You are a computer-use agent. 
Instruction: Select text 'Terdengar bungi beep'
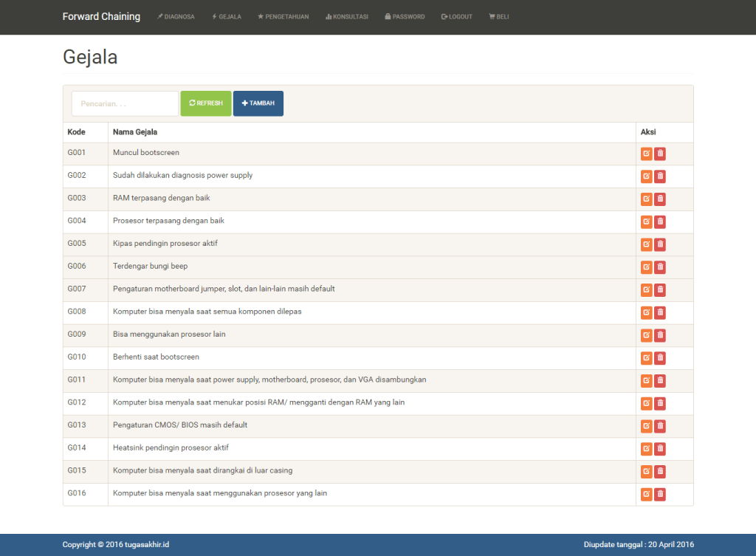[151, 266]
